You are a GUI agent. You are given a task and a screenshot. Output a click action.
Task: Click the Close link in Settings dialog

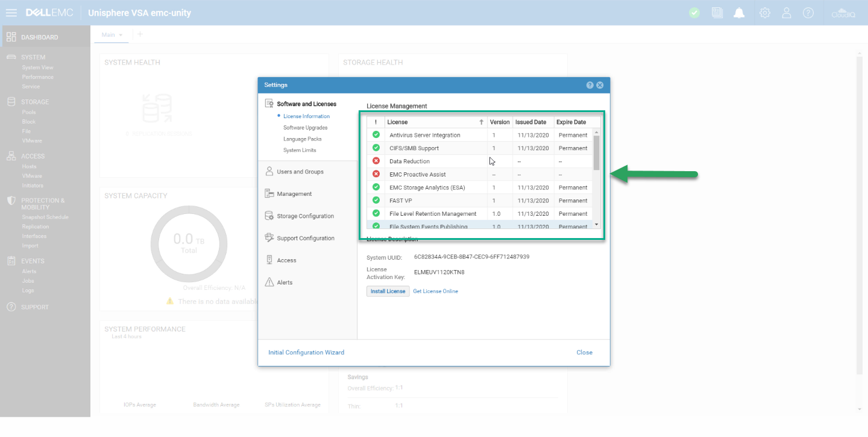[x=584, y=353]
